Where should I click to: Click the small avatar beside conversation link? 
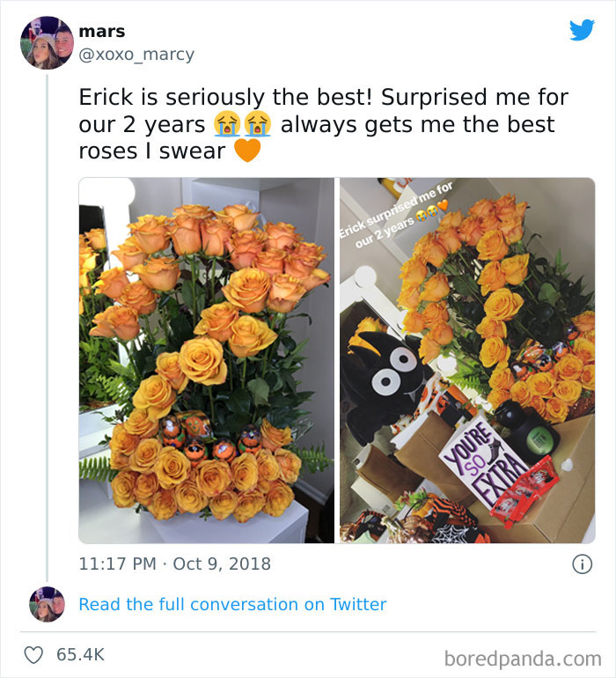point(47,604)
